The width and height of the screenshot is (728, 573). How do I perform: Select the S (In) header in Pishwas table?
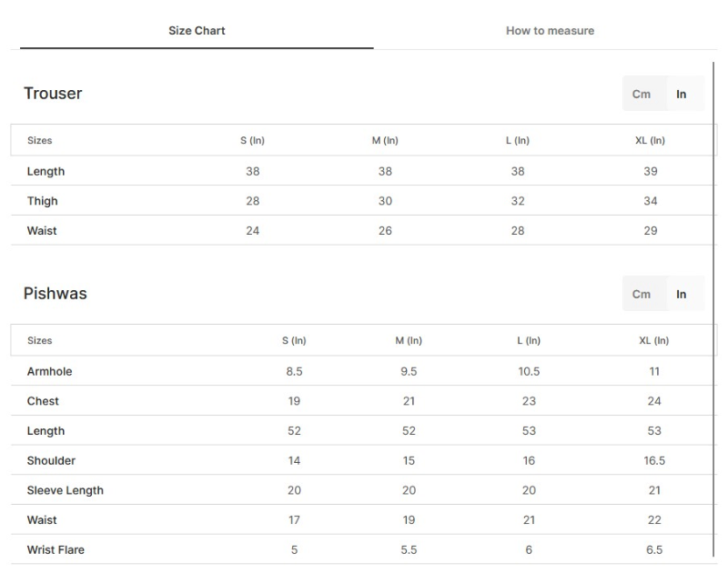[294, 341]
